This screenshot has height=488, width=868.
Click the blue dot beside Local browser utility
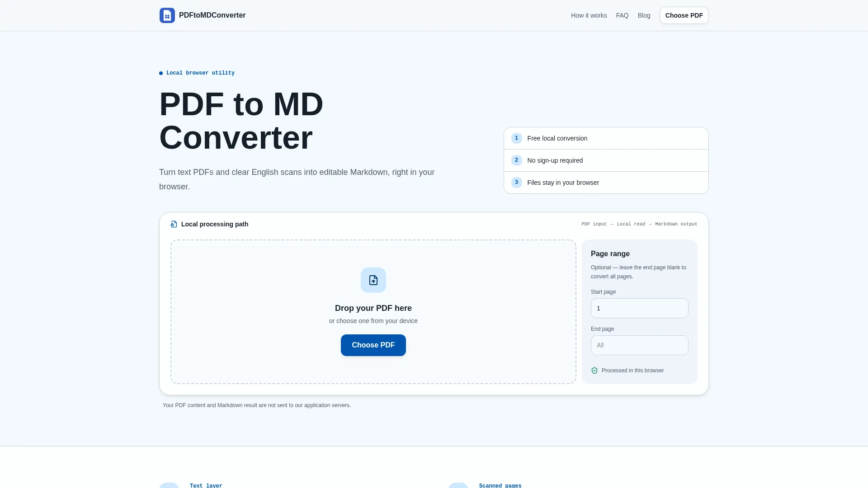pos(161,73)
